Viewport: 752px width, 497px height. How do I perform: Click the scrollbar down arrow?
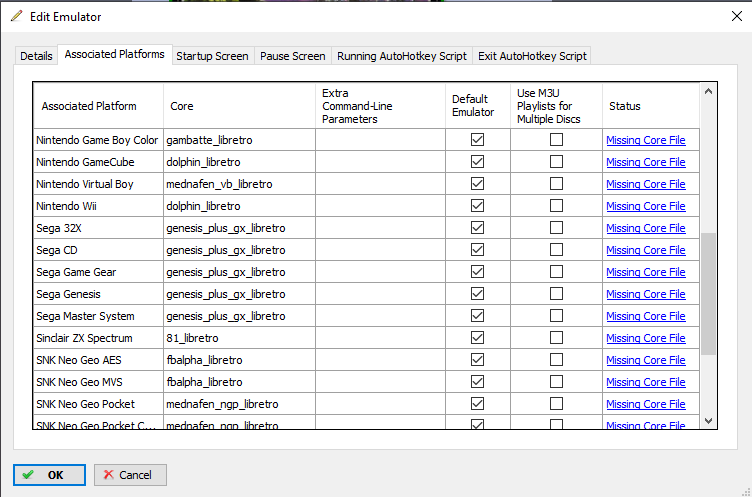coord(708,421)
